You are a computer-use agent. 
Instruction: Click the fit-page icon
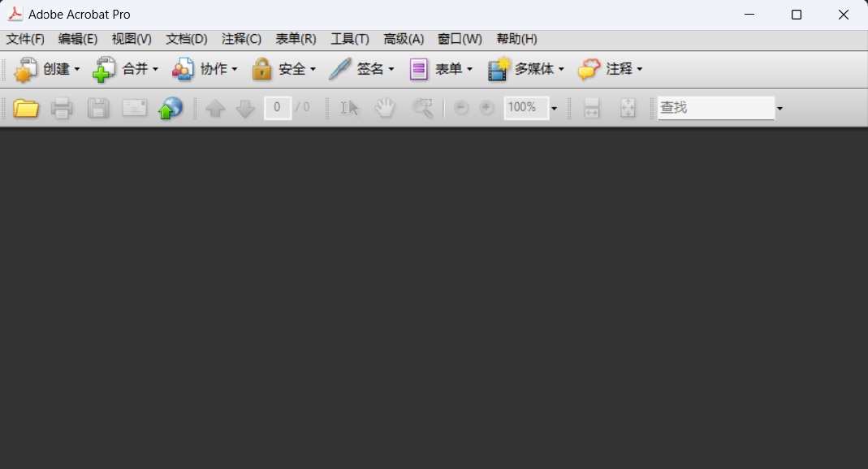(628, 107)
